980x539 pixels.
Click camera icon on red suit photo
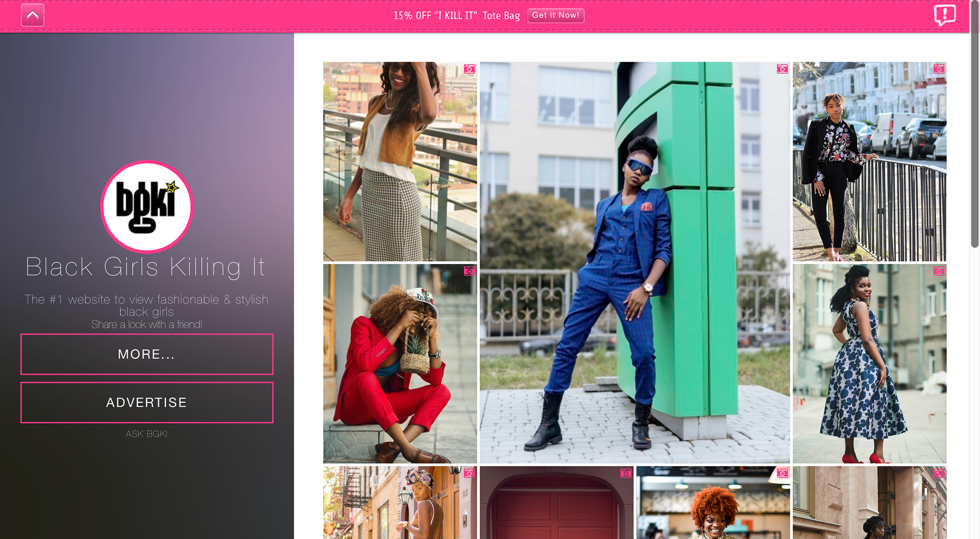470,271
